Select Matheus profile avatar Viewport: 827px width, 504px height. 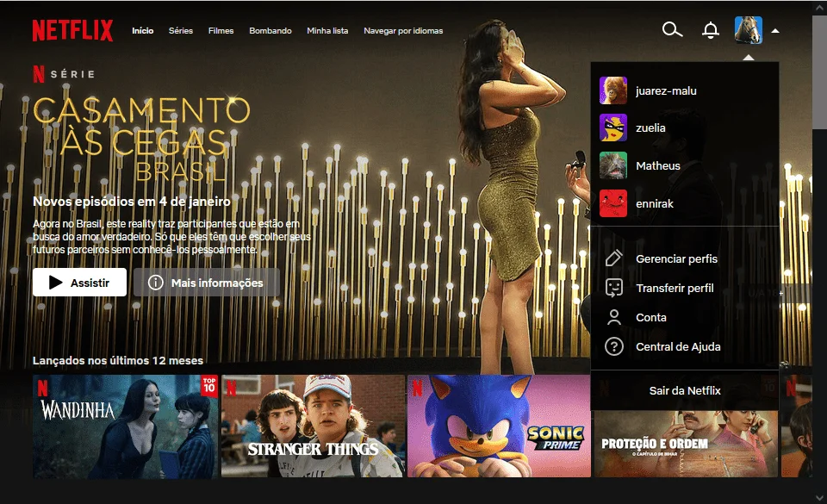point(612,165)
